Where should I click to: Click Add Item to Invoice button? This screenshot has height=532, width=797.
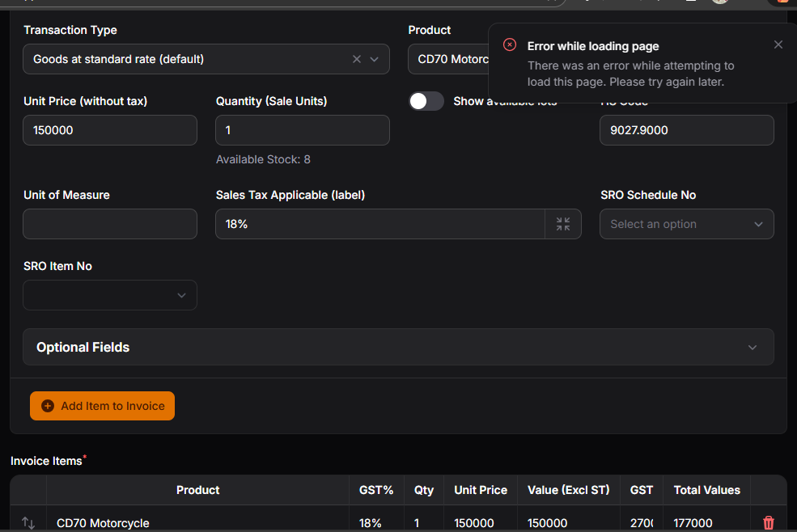click(x=102, y=406)
